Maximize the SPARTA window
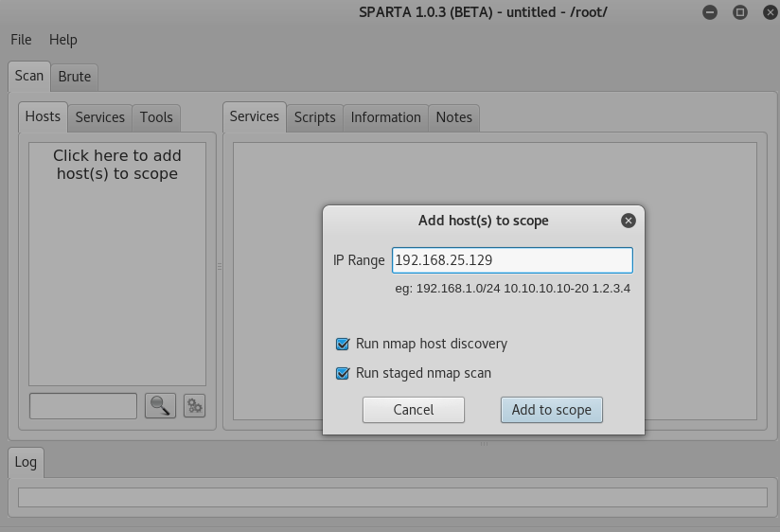780x532 pixels. point(740,12)
